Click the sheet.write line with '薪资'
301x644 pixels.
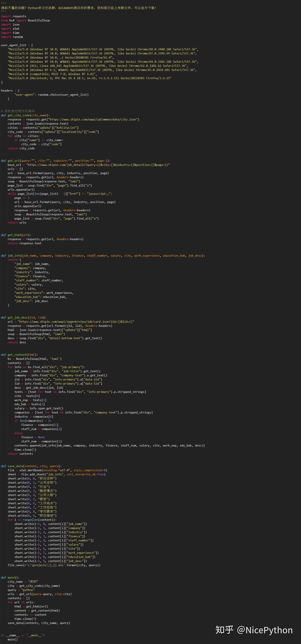(29, 499)
